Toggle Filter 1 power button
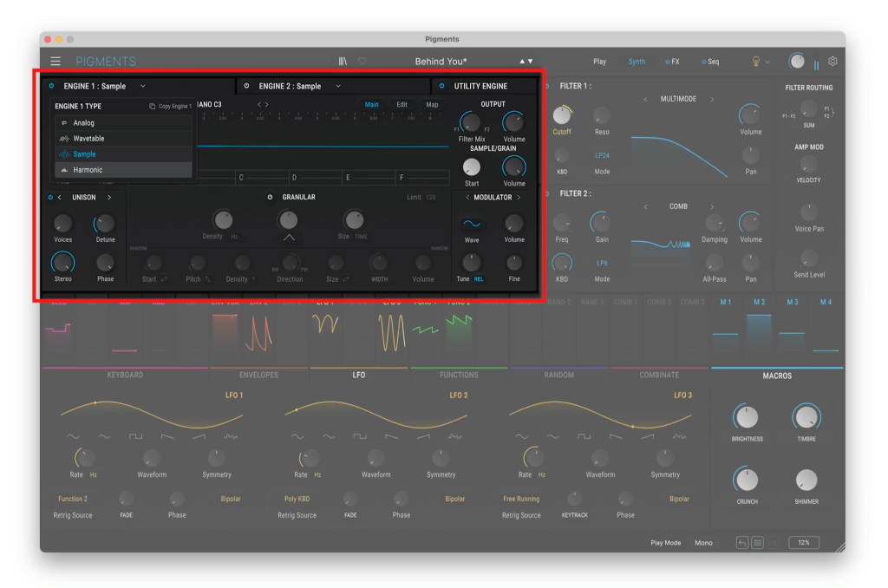The width and height of the screenshot is (888, 588). 546,86
